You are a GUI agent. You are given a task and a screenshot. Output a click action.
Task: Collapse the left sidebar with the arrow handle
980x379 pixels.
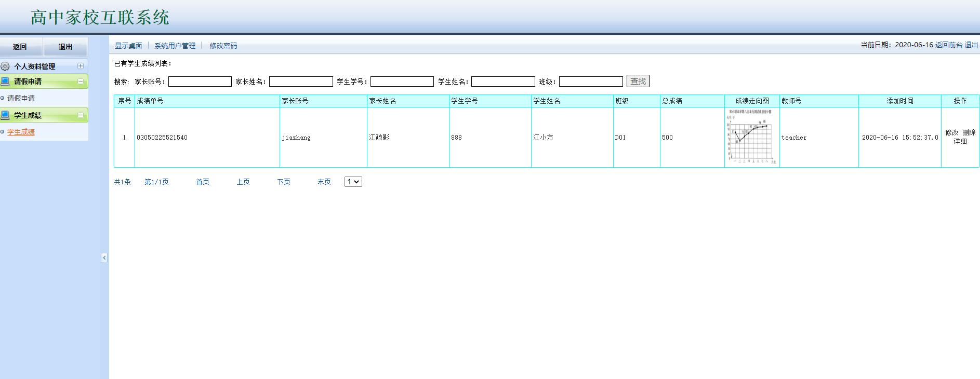click(104, 258)
